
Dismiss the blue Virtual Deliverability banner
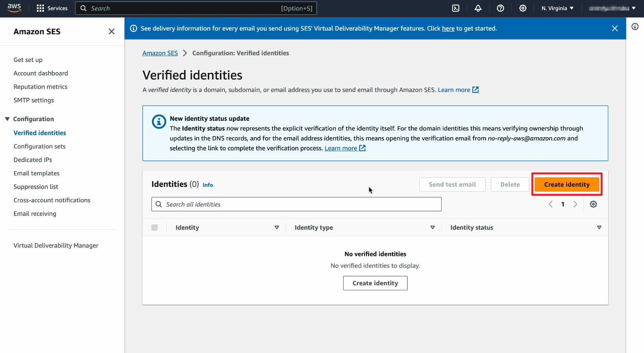[614, 28]
